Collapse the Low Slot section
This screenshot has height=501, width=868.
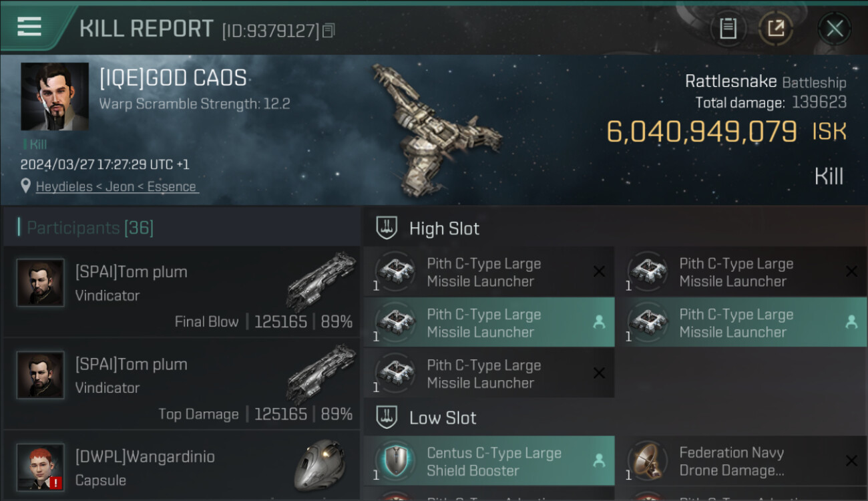(387, 418)
